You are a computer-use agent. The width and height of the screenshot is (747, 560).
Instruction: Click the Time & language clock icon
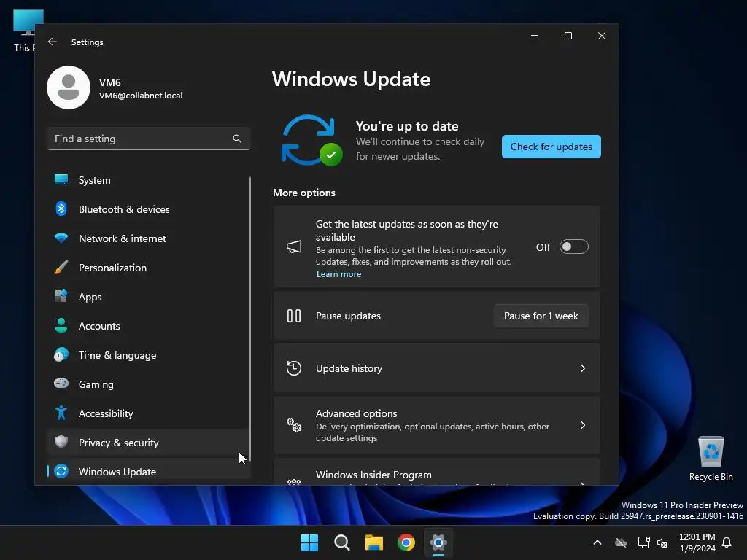click(x=61, y=355)
